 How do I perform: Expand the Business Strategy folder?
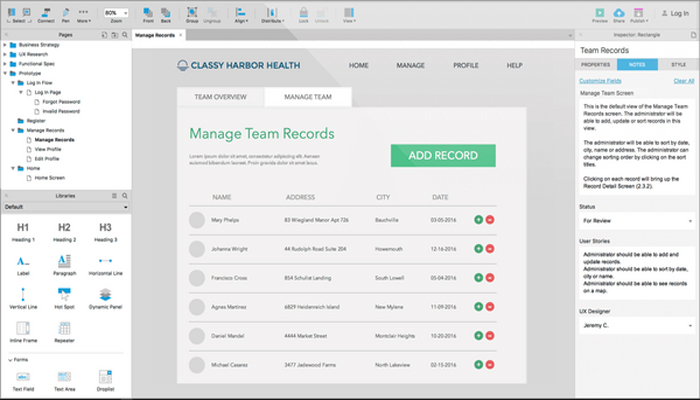coord(5,45)
